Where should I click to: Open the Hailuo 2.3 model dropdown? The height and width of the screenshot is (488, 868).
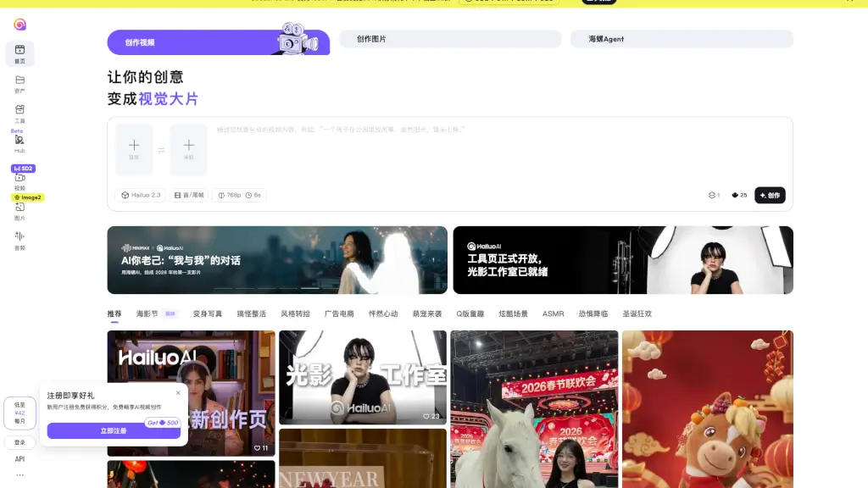[x=141, y=195]
